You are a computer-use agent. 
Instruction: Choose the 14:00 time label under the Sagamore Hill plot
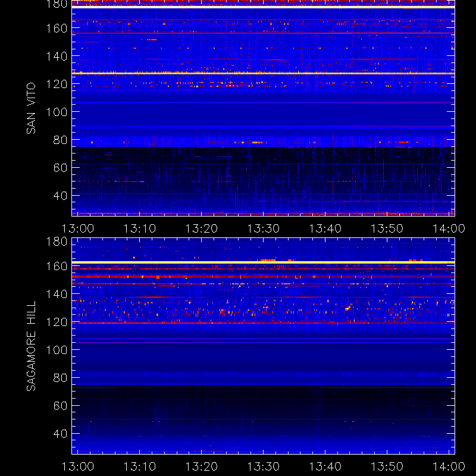[x=449, y=466]
